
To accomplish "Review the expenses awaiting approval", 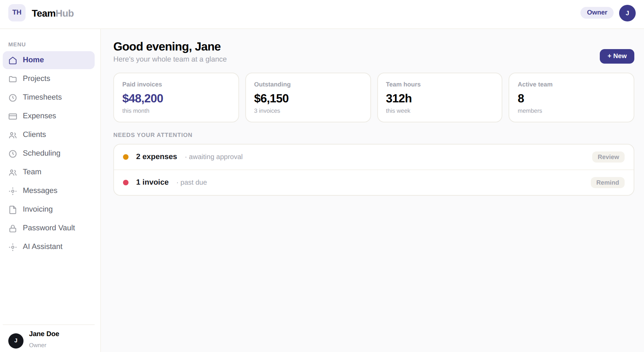I will pos(608,157).
